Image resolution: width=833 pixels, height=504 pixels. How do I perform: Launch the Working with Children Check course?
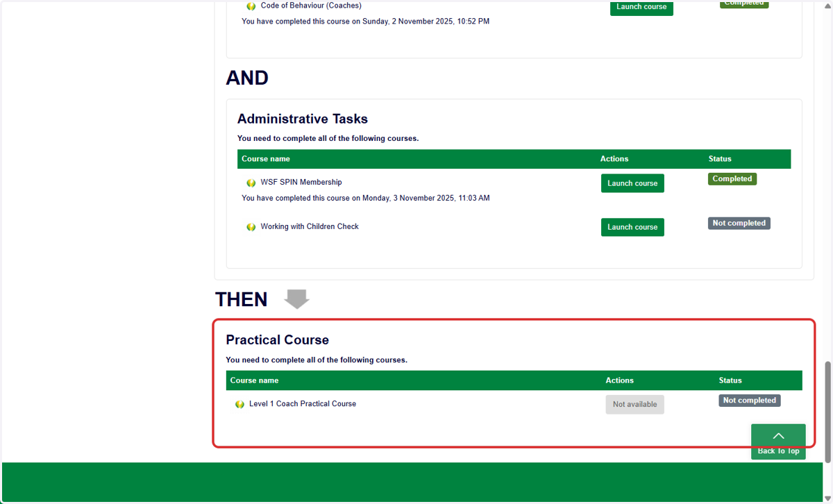pyautogui.click(x=632, y=227)
